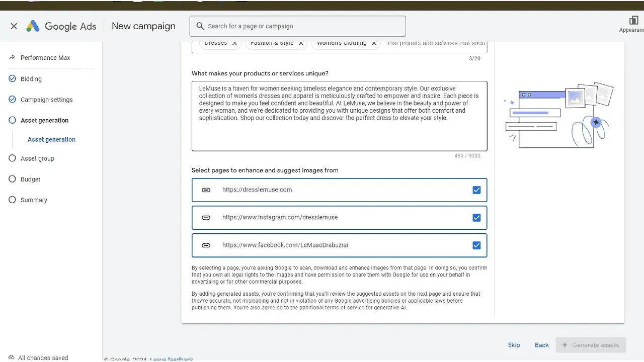Click the link icon beside dresslemuse.com
Image resolution: width=644 pixels, height=362 pixels.
pos(206,190)
